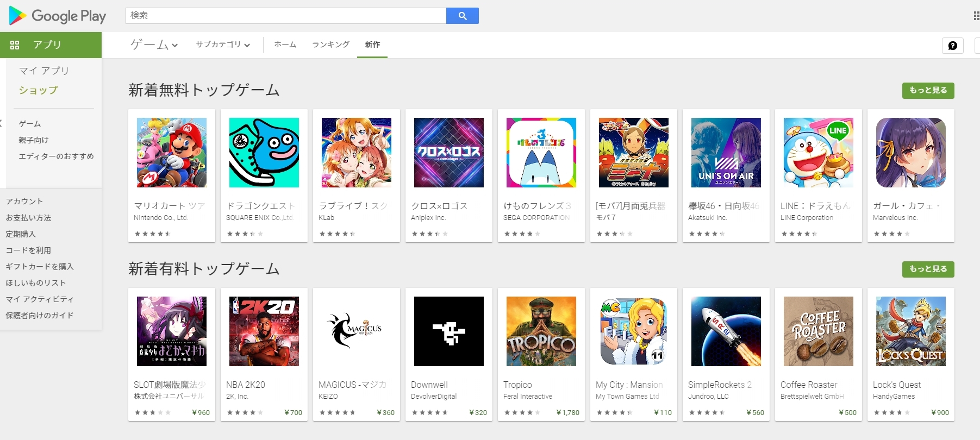The height and width of the screenshot is (440, 980).
Task: Click the Aniplex Inc. developer name
Action: click(x=428, y=218)
